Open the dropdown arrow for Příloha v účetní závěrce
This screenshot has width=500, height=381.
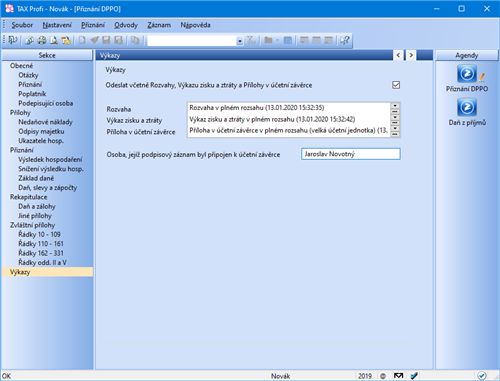[x=395, y=128]
